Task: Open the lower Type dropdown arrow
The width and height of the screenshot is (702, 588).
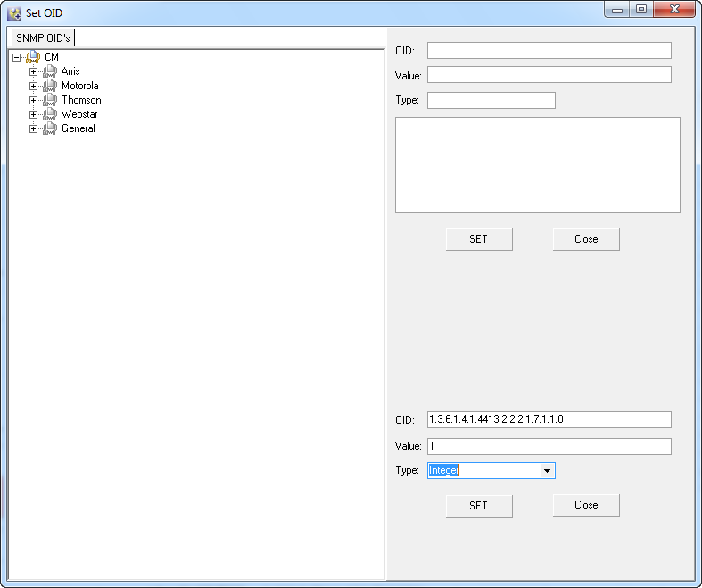Action: [547, 471]
